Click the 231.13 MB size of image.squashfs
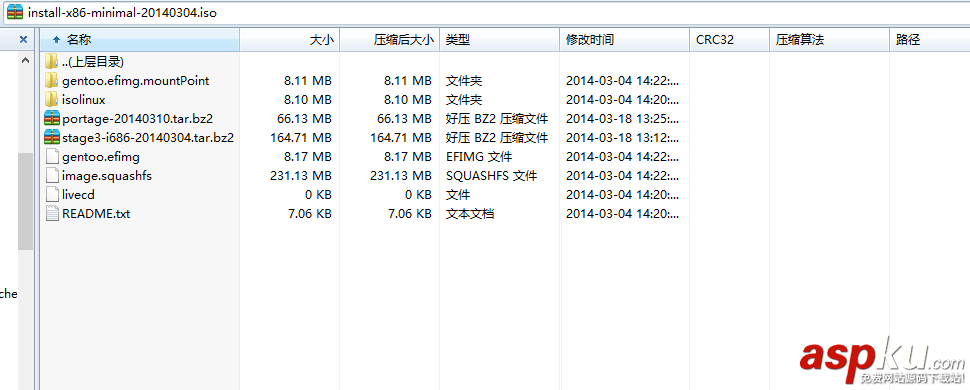Image resolution: width=970 pixels, height=390 pixels. click(301, 176)
